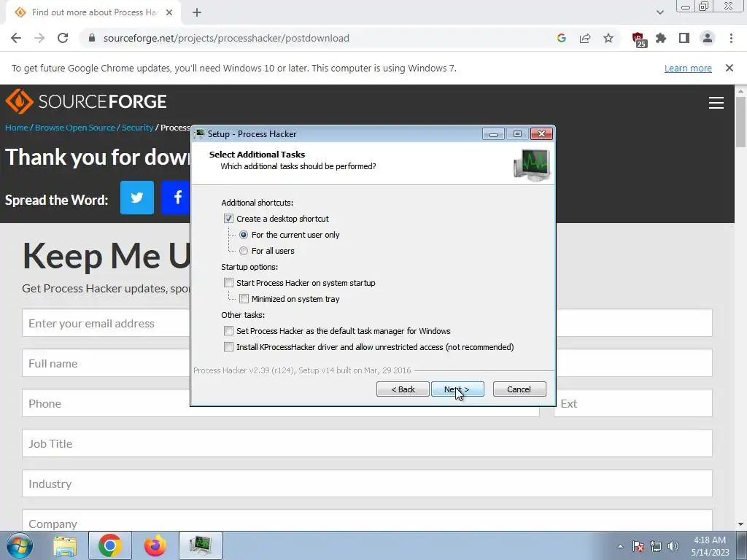The height and width of the screenshot is (560, 747).
Task: Select the For all users radio button
Action: click(x=244, y=251)
